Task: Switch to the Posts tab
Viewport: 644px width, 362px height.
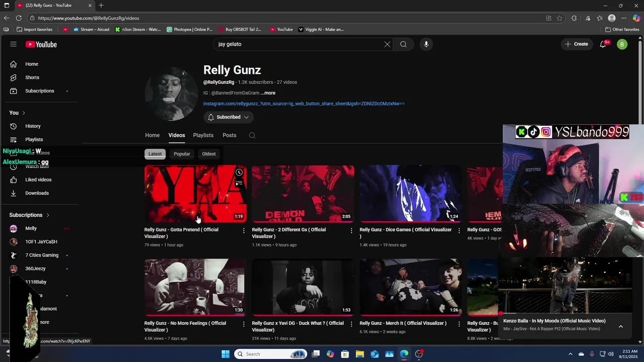Action: 229,135
